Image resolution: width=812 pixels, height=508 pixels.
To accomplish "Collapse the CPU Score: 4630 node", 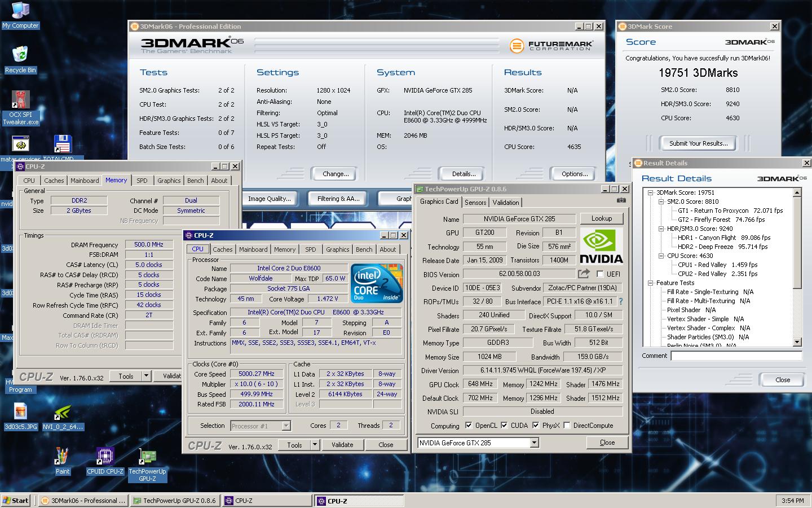I will 661,256.
